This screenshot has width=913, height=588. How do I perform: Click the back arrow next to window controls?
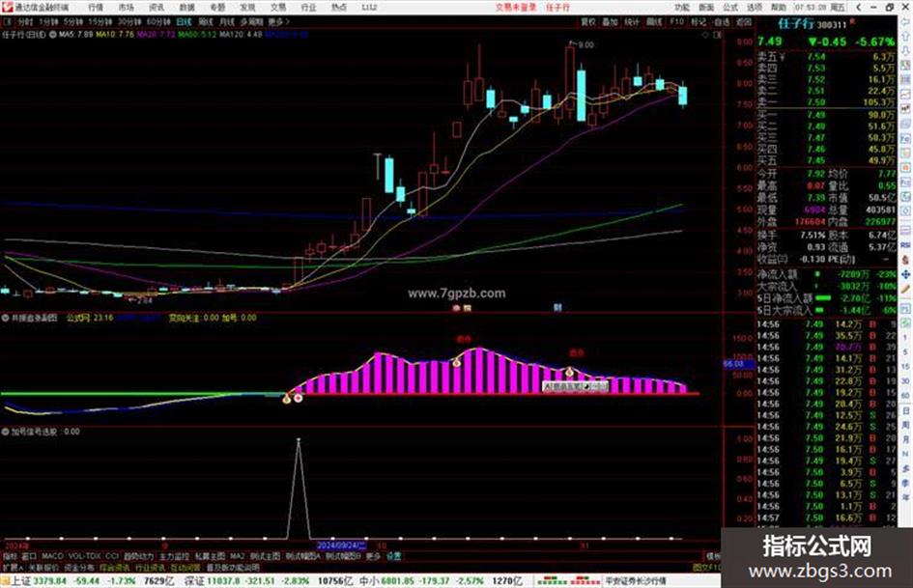(858, 8)
